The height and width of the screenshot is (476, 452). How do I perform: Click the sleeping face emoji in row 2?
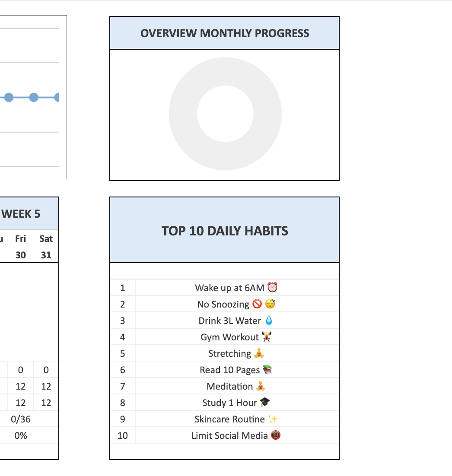[x=271, y=304]
